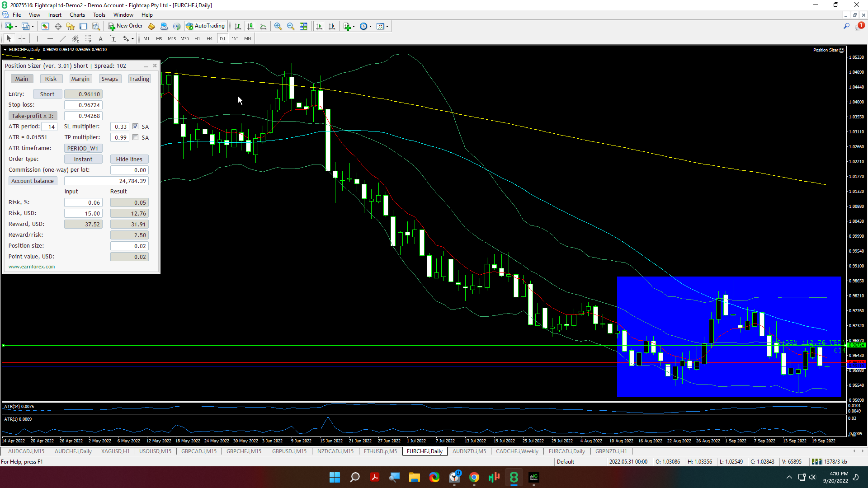Viewport: 868px width, 488px height.
Task: Select the equidistant channel tool
Action: 75,38
